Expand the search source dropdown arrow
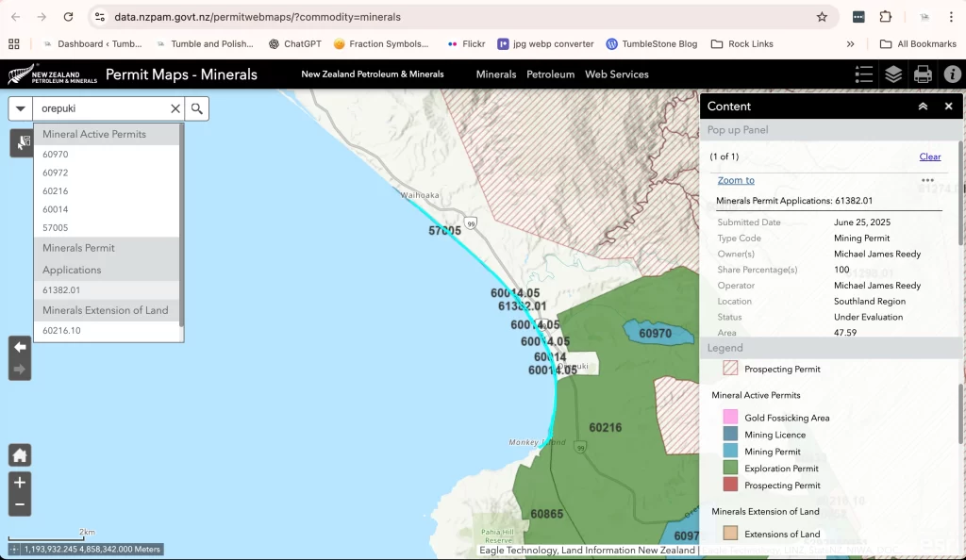The width and height of the screenshot is (966, 560). 21,108
